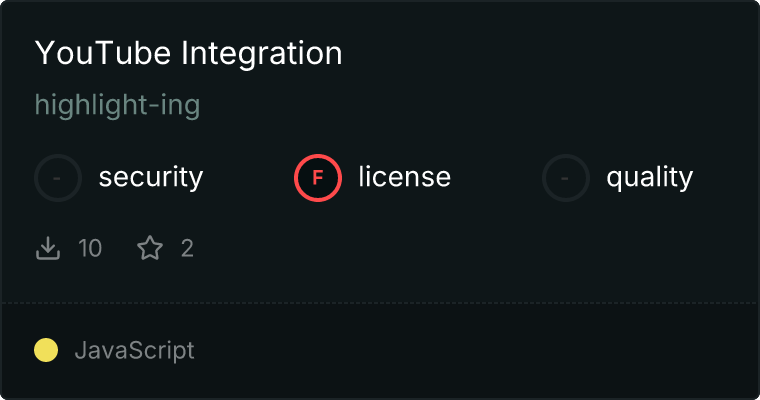Click the download count 10
Screen dimensions: 760x400
[x=90, y=248]
